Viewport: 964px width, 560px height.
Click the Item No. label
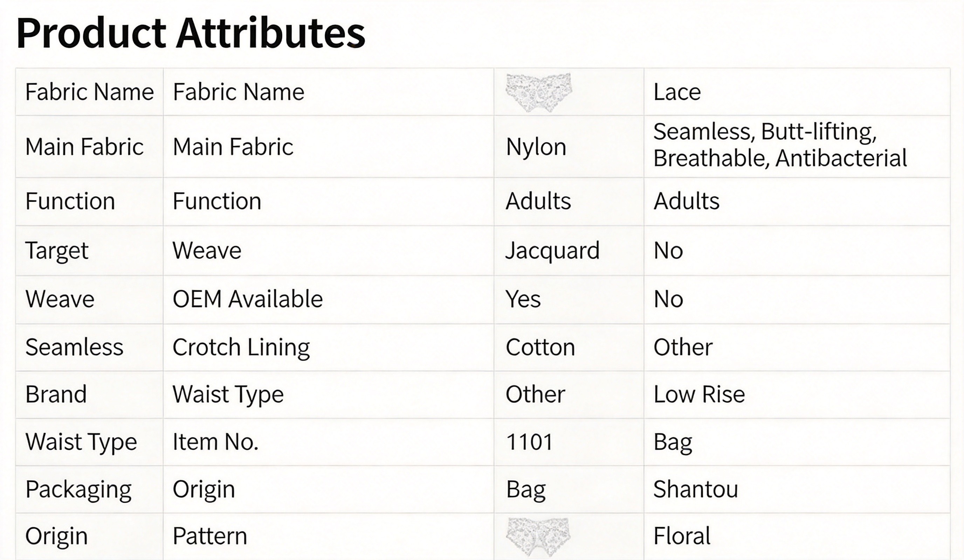(215, 442)
